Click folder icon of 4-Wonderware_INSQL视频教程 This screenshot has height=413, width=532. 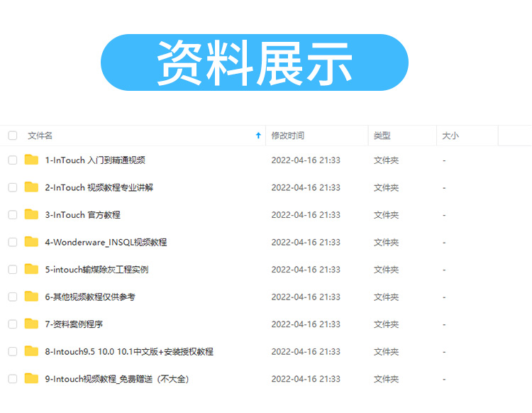(x=31, y=241)
